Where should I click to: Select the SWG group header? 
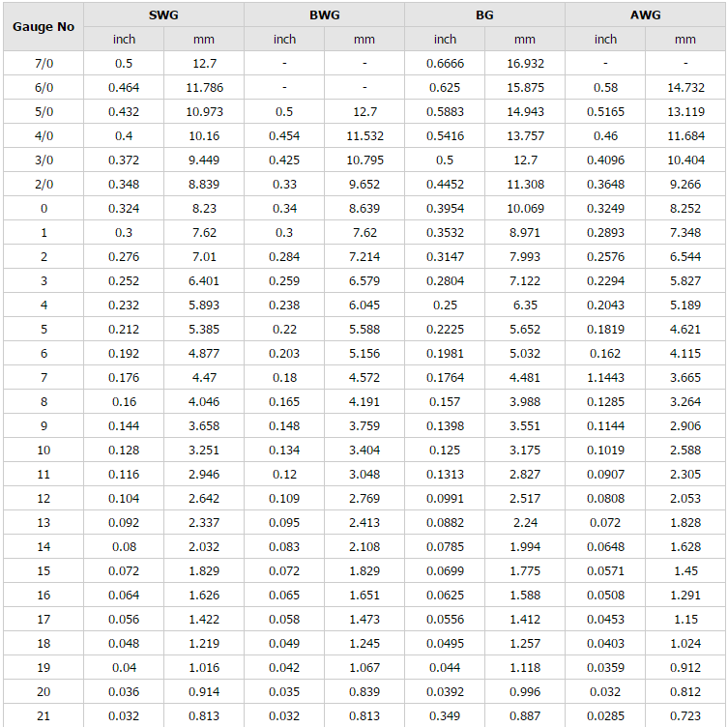[x=163, y=15]
